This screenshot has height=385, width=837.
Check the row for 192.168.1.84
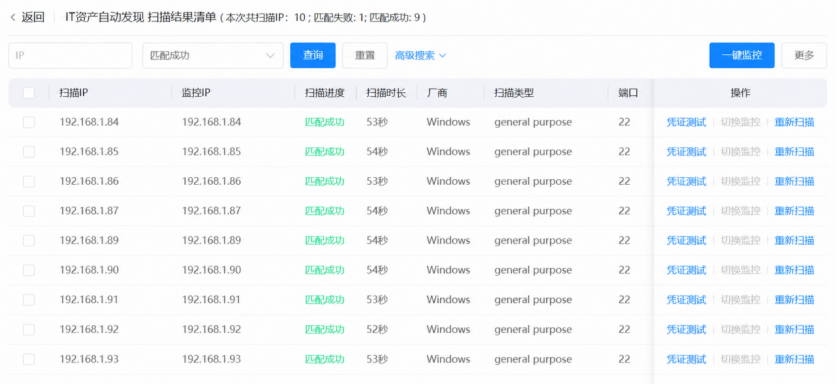click(29, 122)
